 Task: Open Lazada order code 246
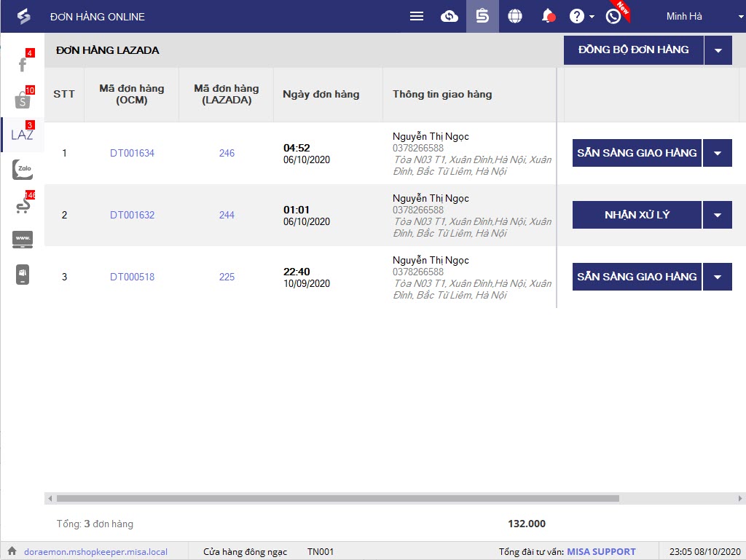click(x=227, y=153)
